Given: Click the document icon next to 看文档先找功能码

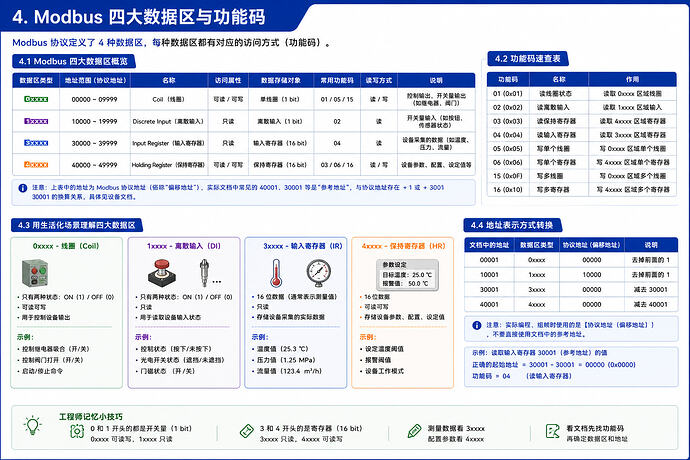Looking at the screenshot, I should (x=552, y=431).
